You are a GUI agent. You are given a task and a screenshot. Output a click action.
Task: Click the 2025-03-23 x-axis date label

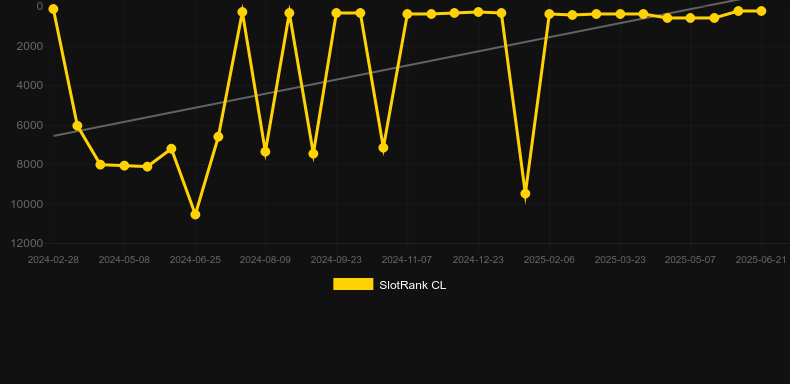[x=620, y=260]
